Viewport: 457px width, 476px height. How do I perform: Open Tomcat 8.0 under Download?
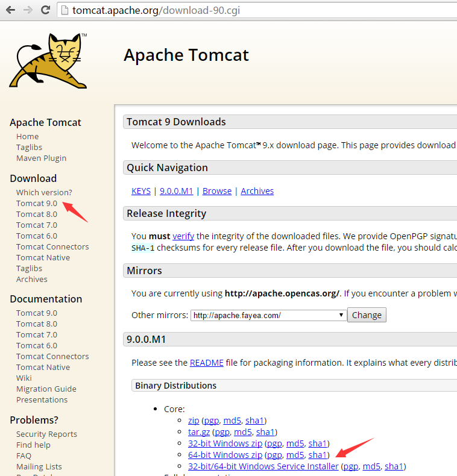(x=37, y=215)
